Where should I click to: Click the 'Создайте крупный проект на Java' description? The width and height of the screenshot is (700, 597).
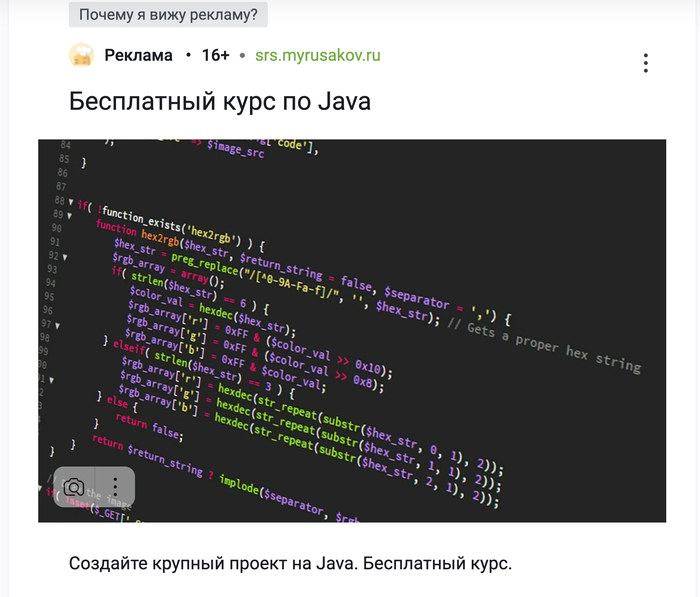point(290,564)
